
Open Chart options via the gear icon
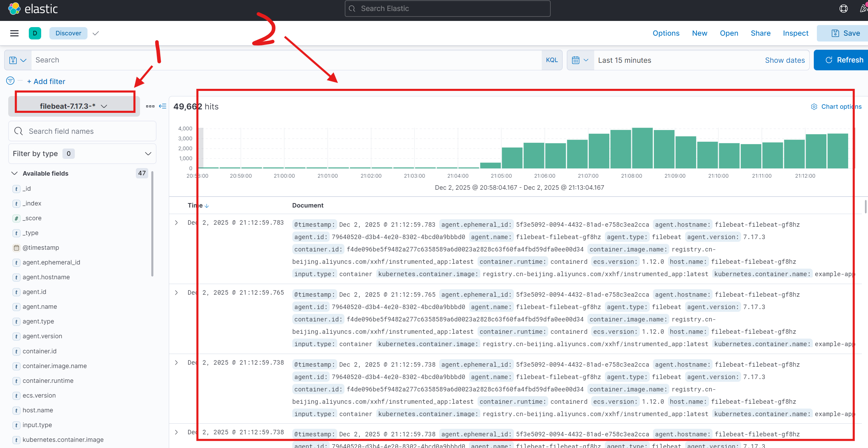814,107
